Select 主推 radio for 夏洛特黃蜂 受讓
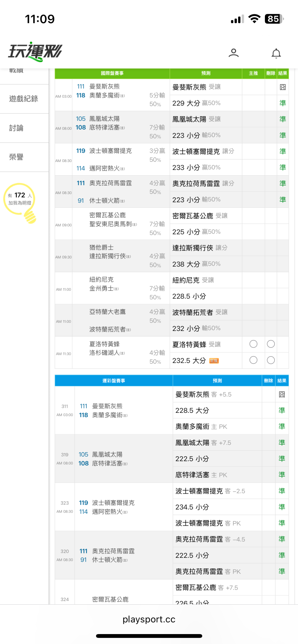This screenshot has height=644, width=298. (253, 344)
